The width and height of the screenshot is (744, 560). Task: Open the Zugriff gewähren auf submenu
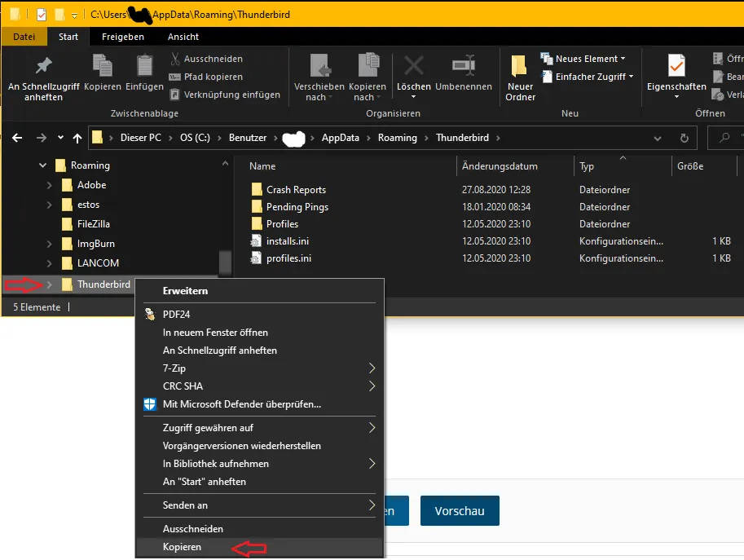[260, 428]
